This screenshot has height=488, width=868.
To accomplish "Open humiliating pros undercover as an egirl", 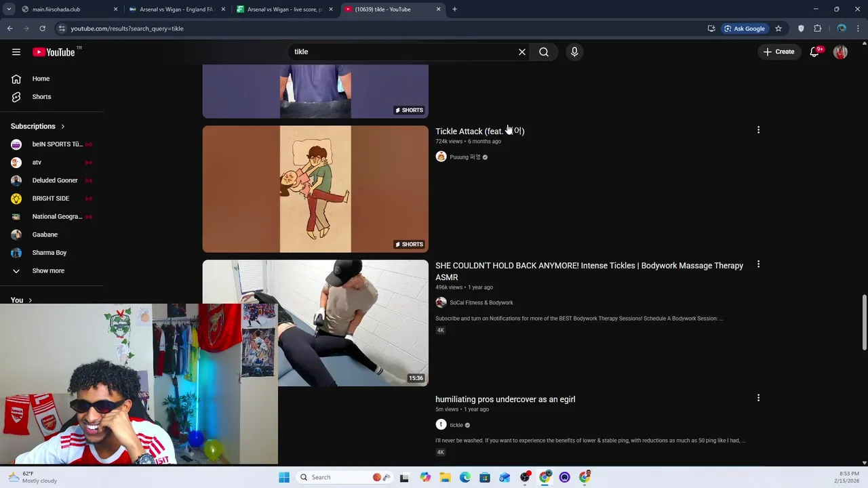I will [x=505, y=399].
